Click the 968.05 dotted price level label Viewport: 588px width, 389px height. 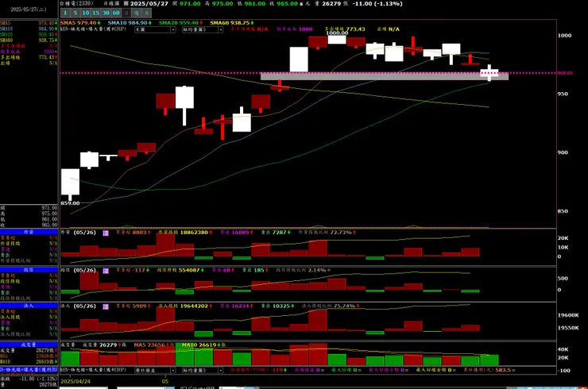tap(565, 73)
